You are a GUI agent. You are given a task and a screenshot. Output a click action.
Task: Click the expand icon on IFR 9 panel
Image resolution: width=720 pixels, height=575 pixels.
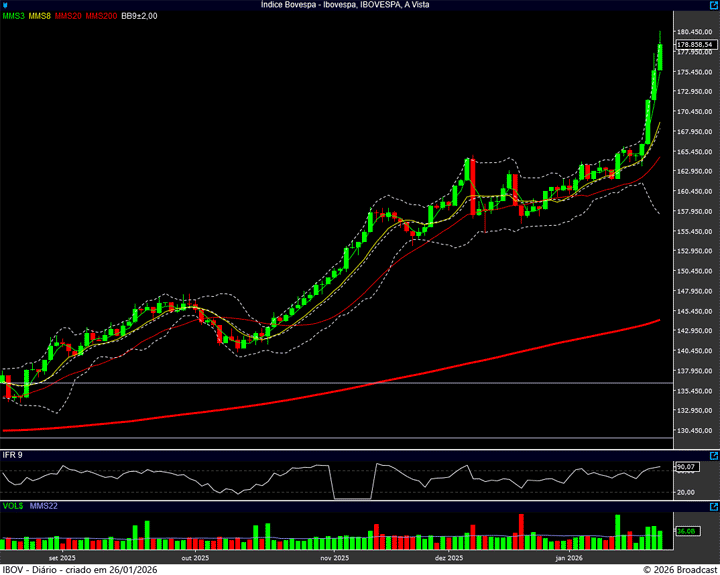712,455
